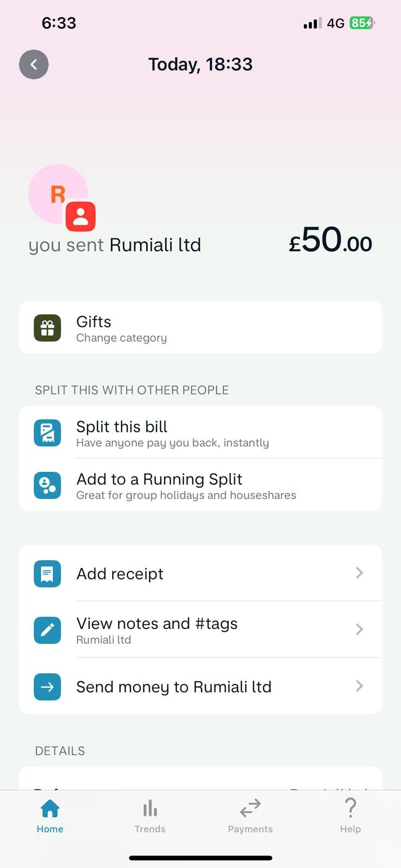
Task: Open the Payments tab
Action: [250, 816]
